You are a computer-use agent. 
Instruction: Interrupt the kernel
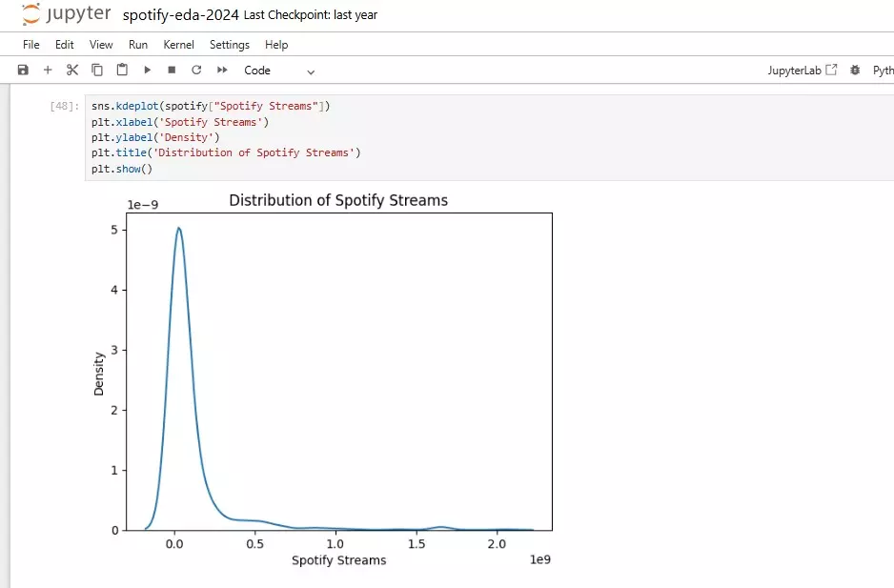tap(172, 70)
